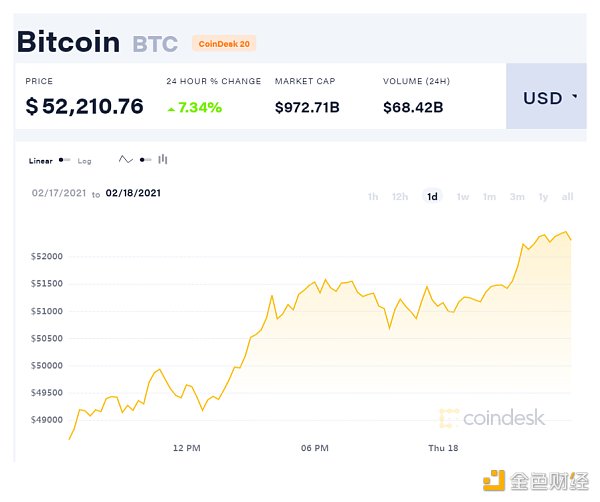Select the 1d time range
The height and width of the screenshot is (502, 600).
click(x=432, y=197)
